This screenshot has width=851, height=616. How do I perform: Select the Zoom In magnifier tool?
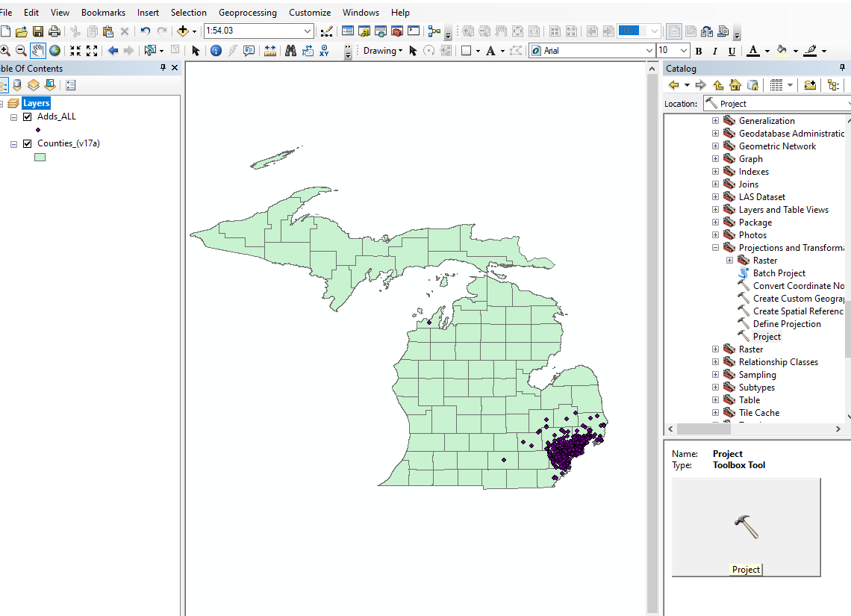[7, 50]
